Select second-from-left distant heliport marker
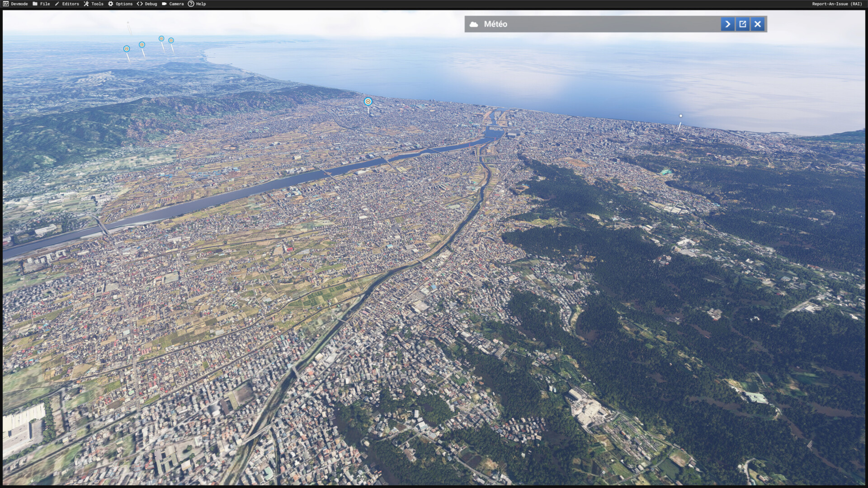The height and width of the screenshot is (488, 868). pos(142,45)
